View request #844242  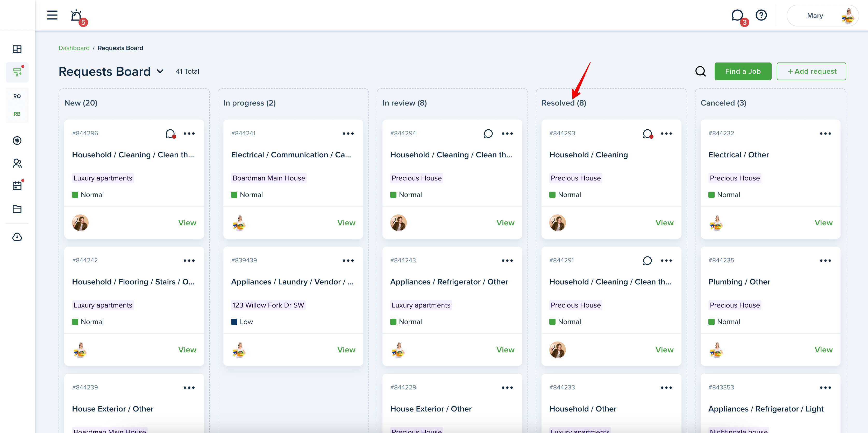tap(187, 350)
